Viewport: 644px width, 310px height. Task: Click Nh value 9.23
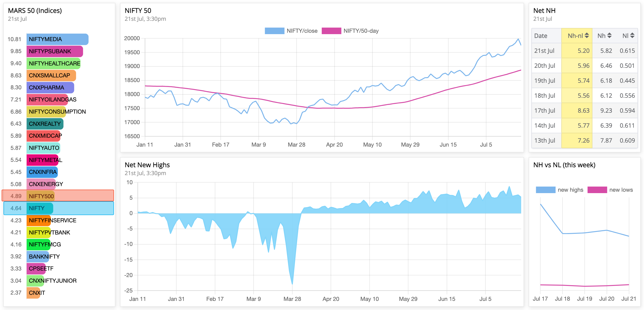click(x=606, y=111)
